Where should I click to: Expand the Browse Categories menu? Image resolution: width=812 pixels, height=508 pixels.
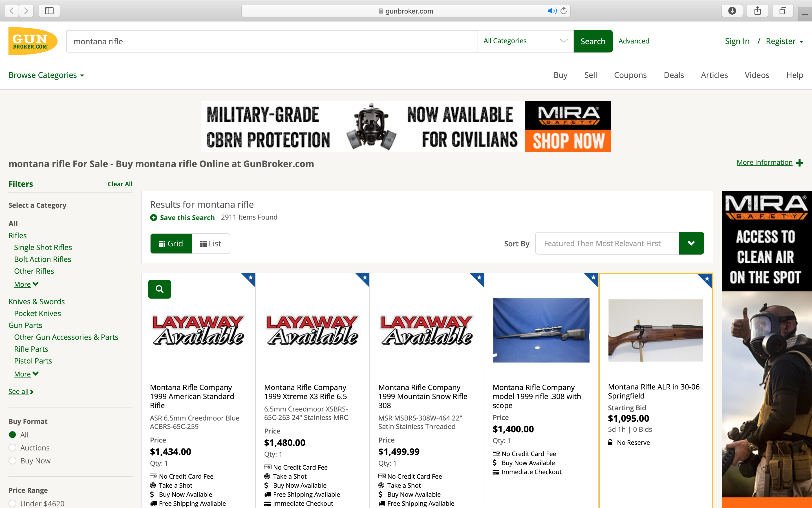pos(46,75)
